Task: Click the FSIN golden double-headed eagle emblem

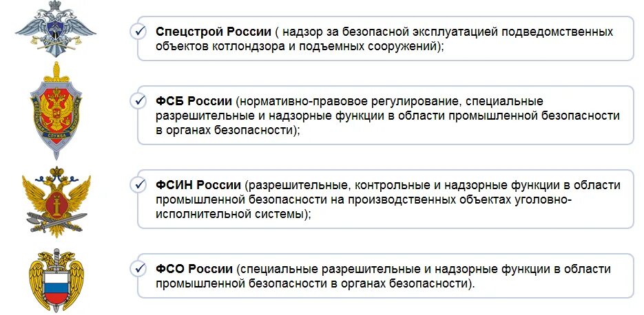Action: pyautogui.click(x=56, y=202)
